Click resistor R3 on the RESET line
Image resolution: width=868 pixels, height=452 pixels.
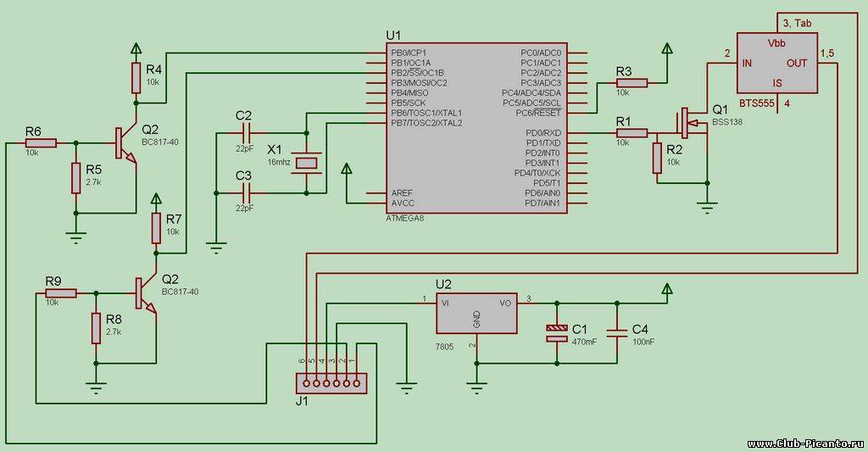click(x=632, y=82)
